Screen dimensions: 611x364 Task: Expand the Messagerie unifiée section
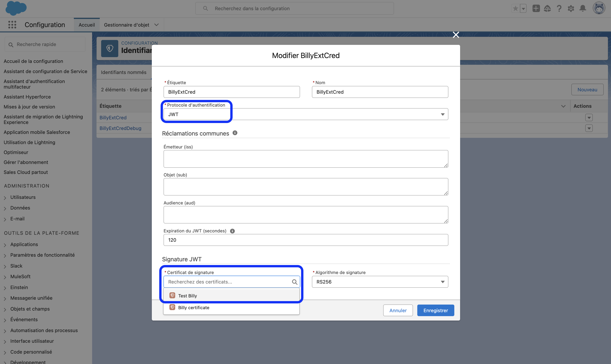pos(5,299)
